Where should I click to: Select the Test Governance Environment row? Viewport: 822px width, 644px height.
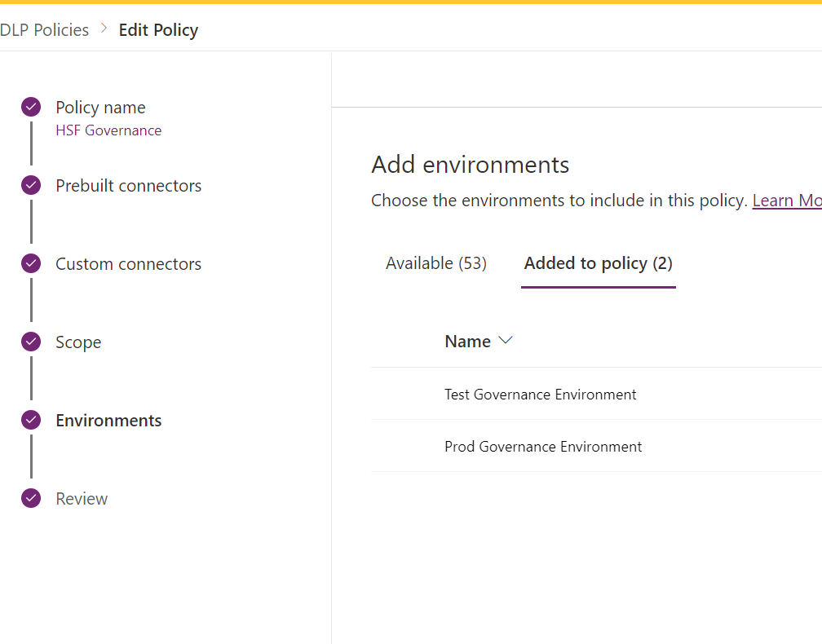click(540, 394)
